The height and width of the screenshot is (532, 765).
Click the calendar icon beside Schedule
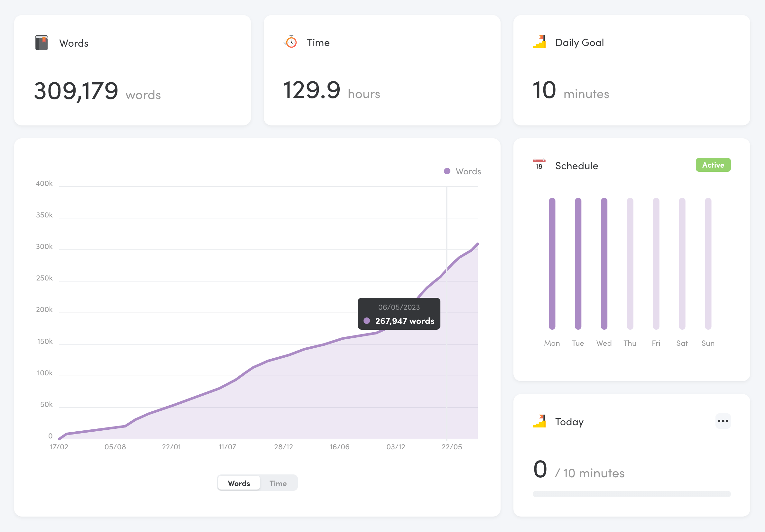point(539,165)
